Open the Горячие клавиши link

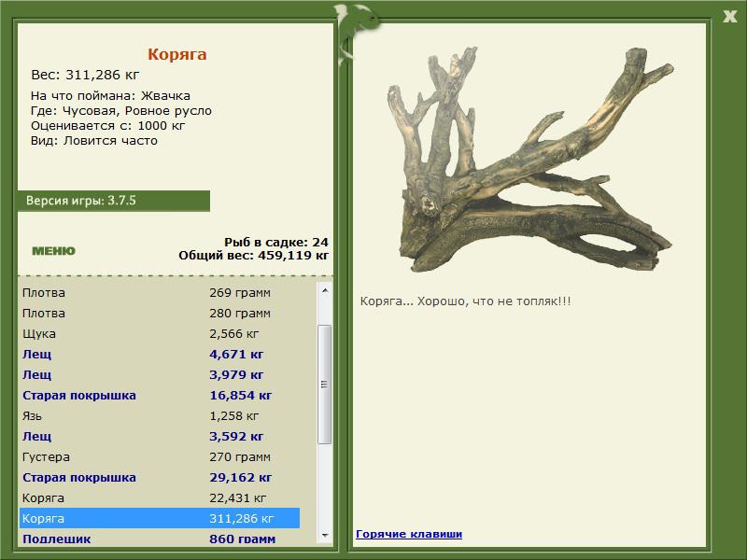(x=409, y=534)
